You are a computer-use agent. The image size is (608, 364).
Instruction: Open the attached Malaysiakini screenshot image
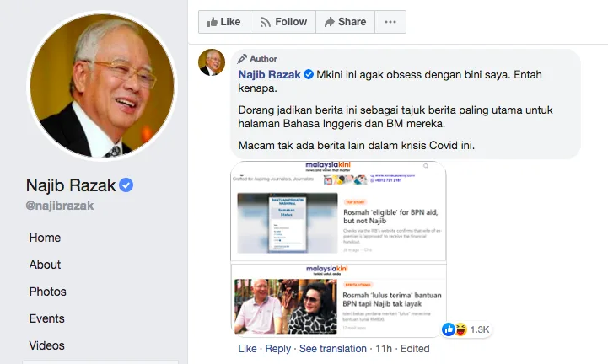tap(338, 249)
